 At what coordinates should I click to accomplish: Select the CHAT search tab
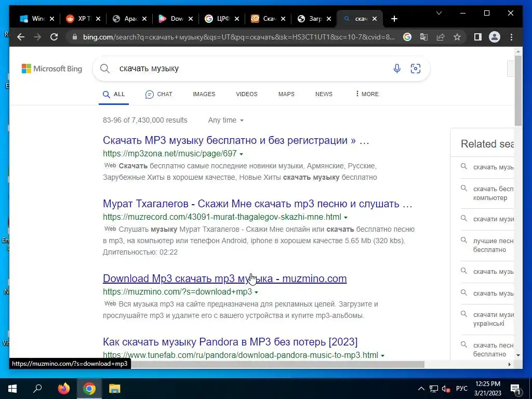coord(158,95)
